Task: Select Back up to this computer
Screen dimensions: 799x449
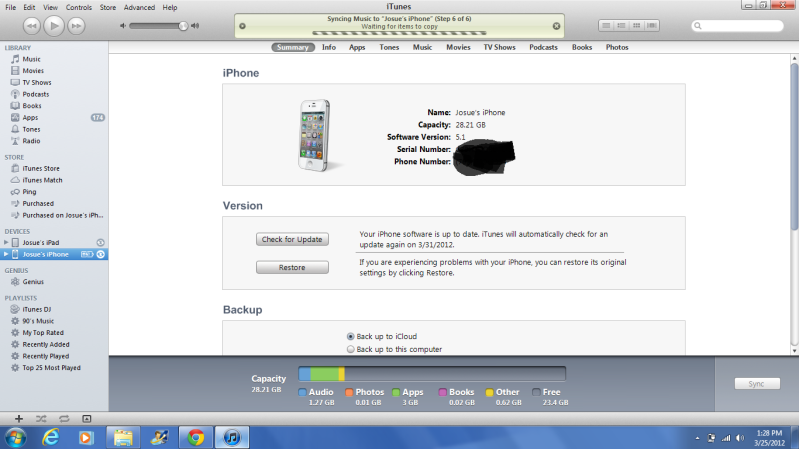Action: point(351,350)
